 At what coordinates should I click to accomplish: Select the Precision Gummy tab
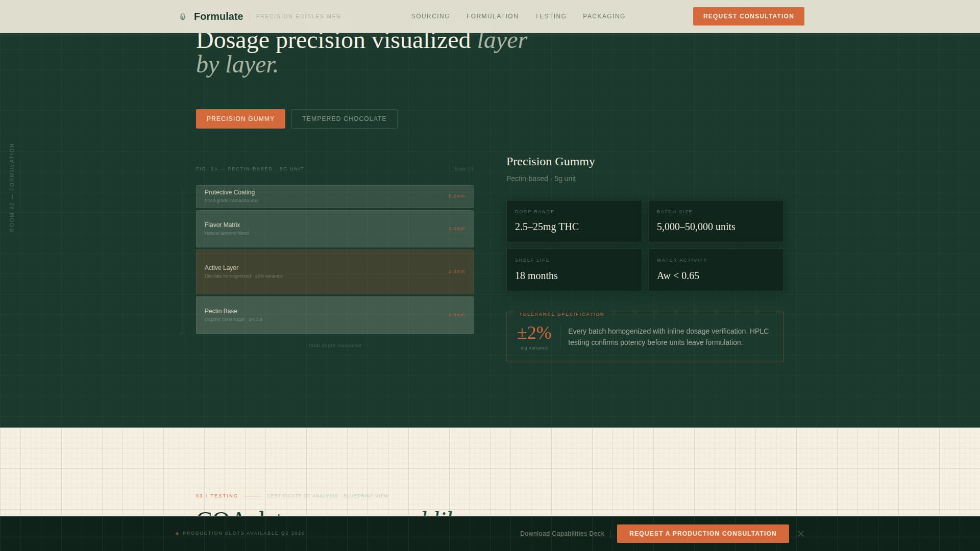click(x=240, y=119)
